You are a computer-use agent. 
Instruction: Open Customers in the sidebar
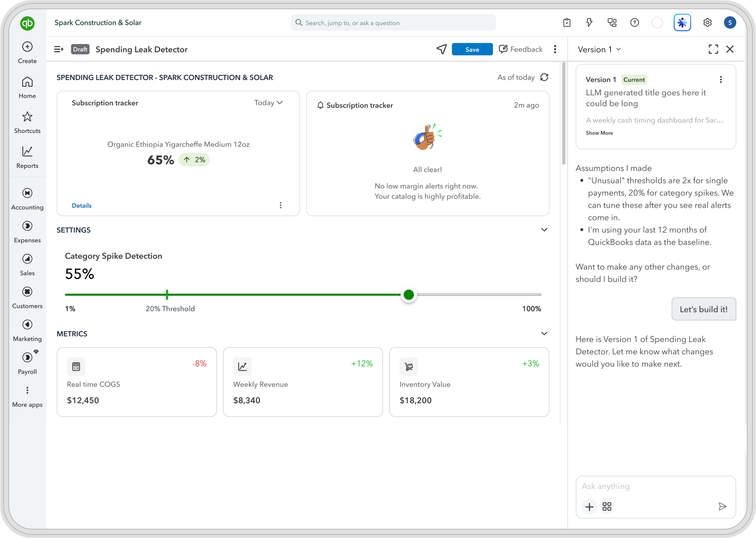[x=27, y=298]
